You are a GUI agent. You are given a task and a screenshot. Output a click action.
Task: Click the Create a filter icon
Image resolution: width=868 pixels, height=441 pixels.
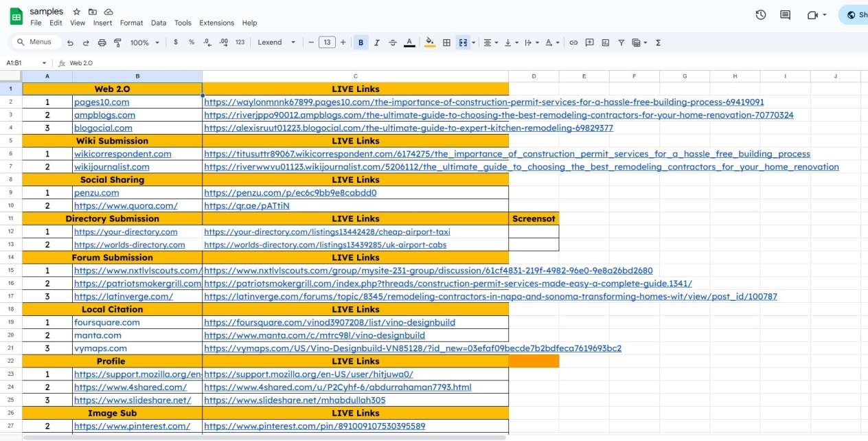point(621,43)
